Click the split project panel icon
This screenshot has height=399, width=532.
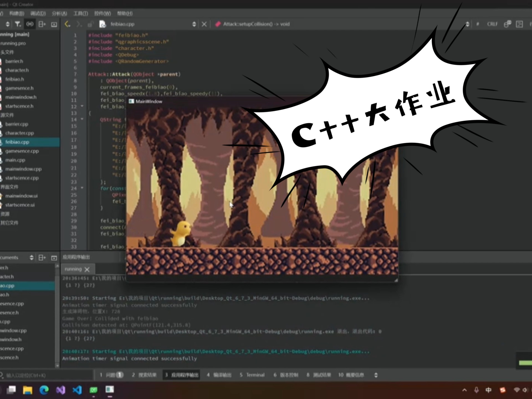click(x=42, y=24)
